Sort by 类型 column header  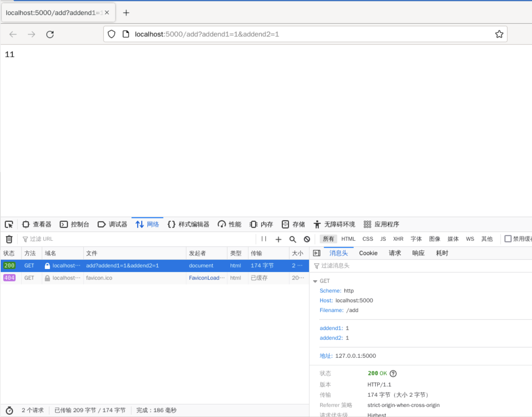tap(238, 253)
